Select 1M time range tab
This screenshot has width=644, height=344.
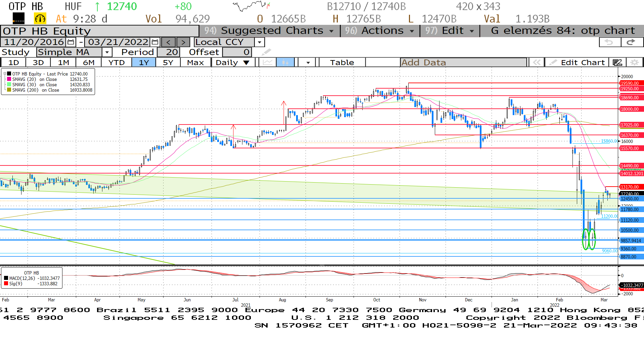tap(63, 62)
